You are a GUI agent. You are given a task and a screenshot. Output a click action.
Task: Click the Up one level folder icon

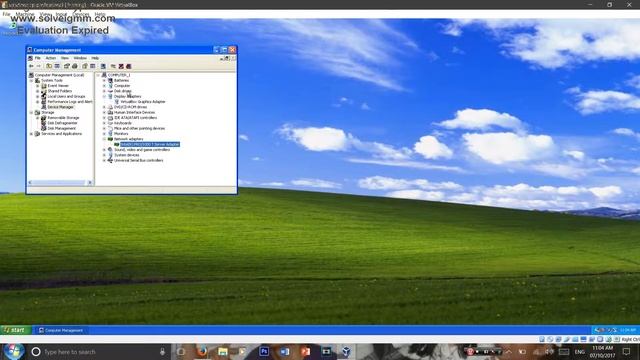(49, 66)
